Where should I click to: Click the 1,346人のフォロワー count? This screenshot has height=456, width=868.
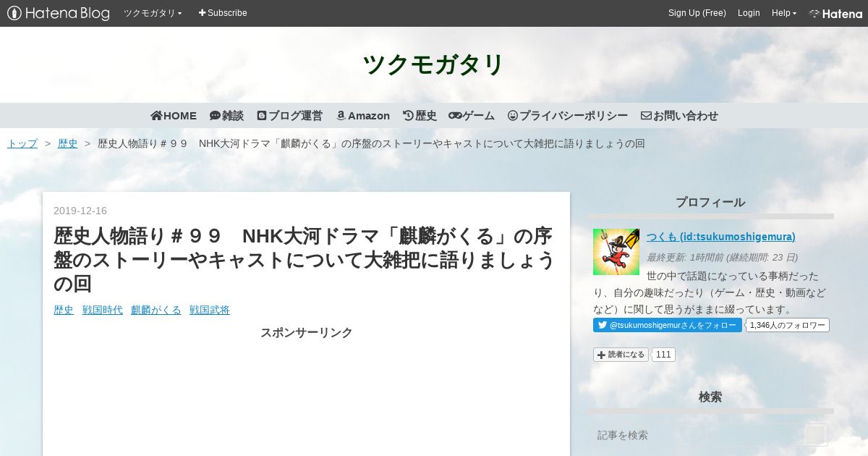tap(788, 326)
